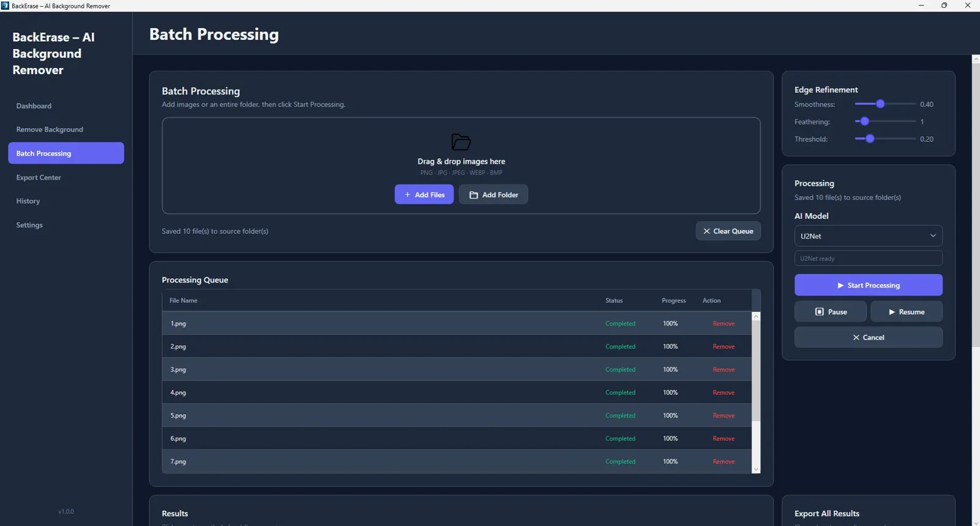980x526 pixels.
Task: Click the open-folder icon in the drop zone
Action: point(461,142)
